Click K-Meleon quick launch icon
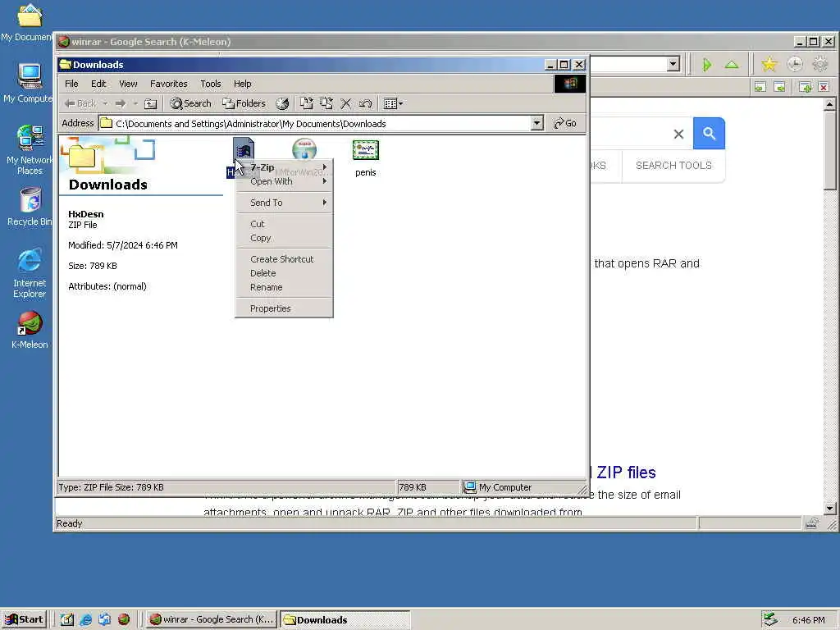 (124, 620)
